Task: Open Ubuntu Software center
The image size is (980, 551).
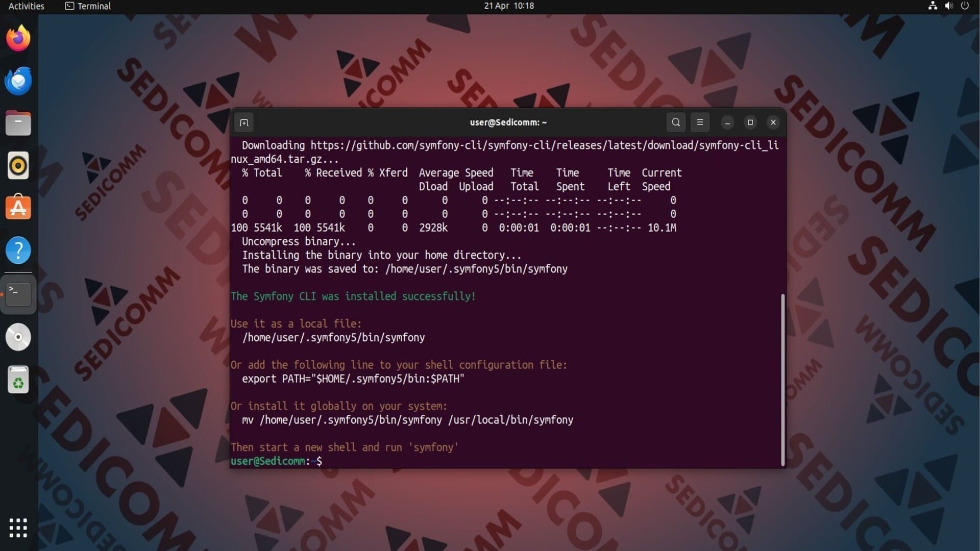Action: 18,208
